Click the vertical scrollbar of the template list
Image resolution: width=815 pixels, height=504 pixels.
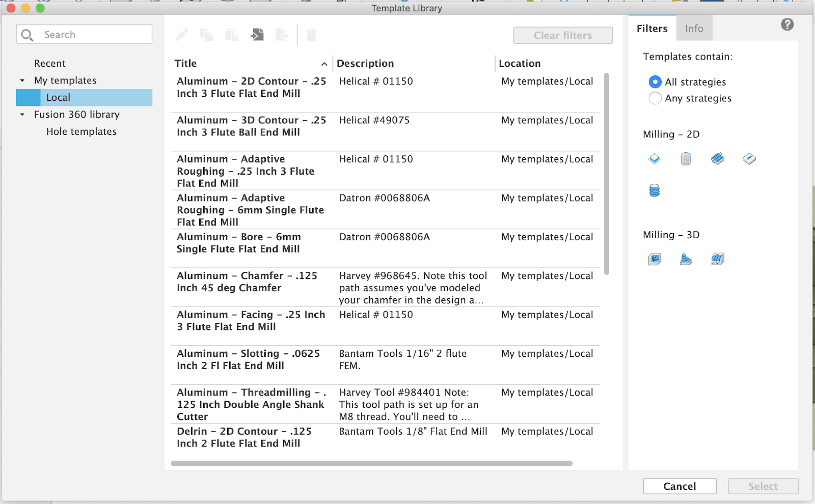[606, 173]
